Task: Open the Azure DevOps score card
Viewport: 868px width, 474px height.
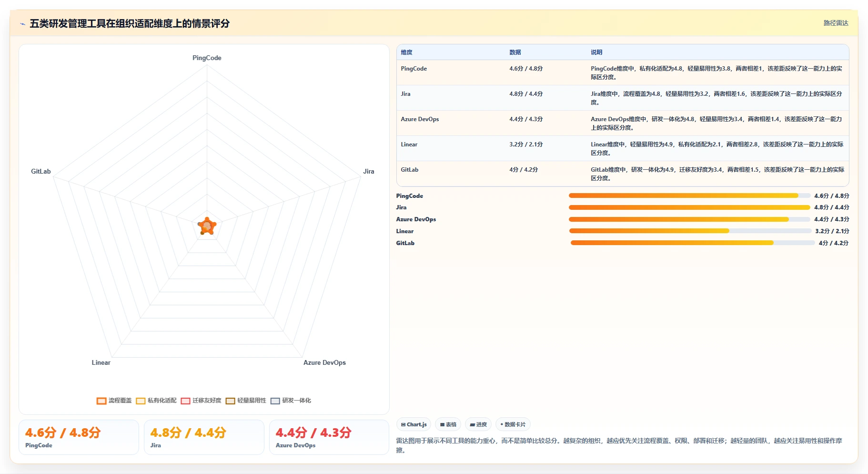Action: coord(329,437)
